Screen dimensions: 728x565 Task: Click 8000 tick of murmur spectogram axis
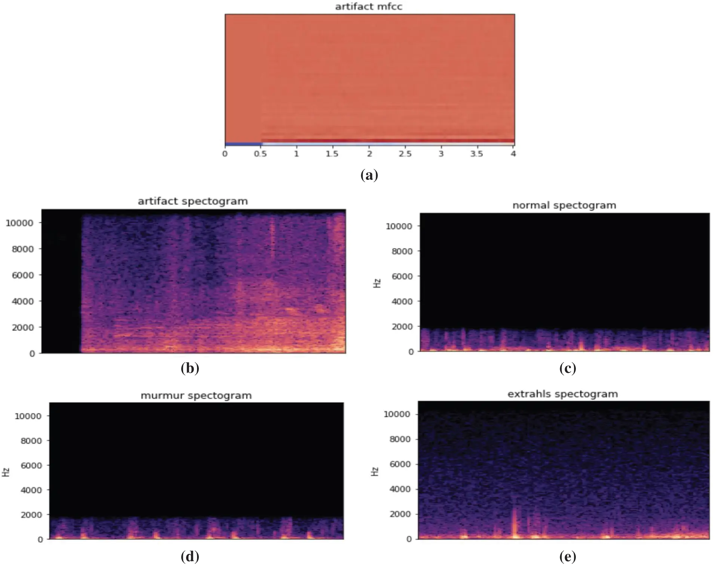(31, 440)
